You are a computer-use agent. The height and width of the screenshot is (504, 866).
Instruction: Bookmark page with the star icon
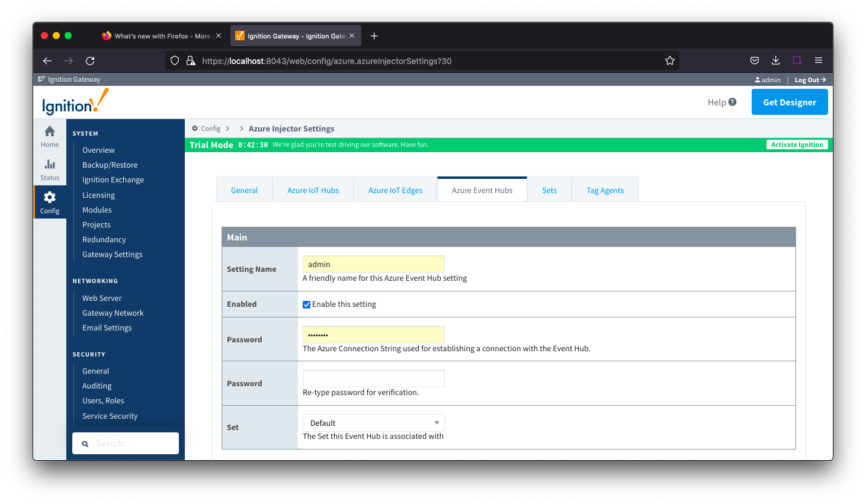(670, 60)
